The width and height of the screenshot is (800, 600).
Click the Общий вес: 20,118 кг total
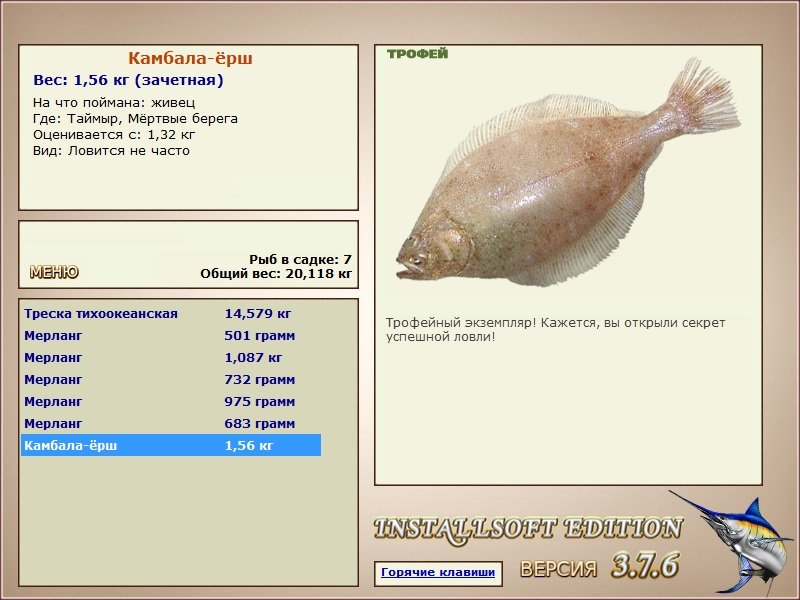tap(276, 274)
